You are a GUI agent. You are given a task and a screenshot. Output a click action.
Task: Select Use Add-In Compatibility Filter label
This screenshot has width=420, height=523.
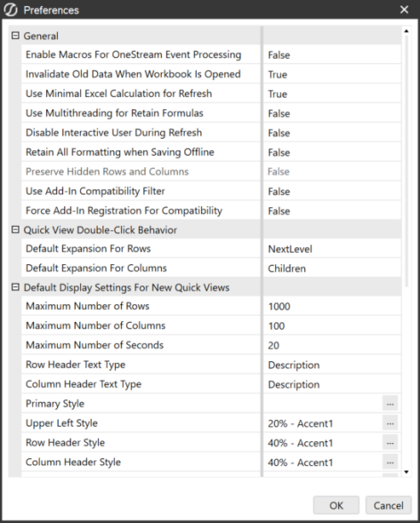[x=95, y=191]
